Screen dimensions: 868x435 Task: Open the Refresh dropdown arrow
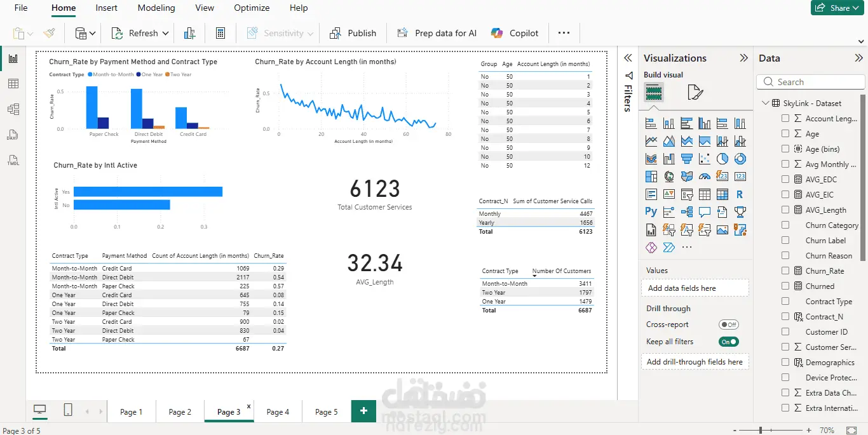(166, 33)
